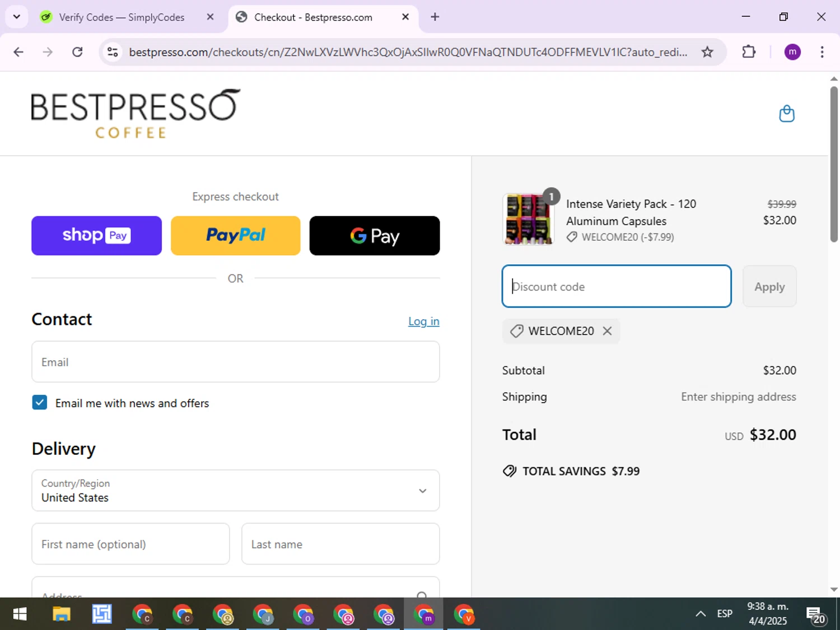Open the shopping bag cart icon

(787, 114)
